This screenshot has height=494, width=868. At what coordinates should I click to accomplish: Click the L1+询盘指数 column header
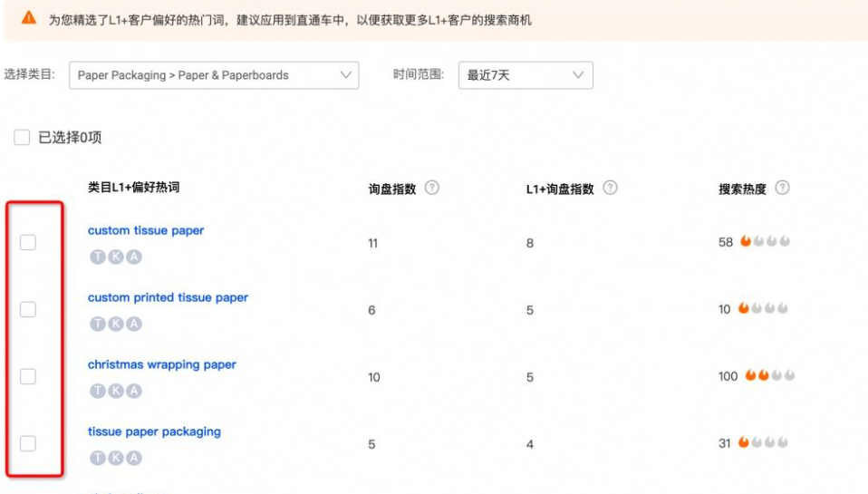560,189
